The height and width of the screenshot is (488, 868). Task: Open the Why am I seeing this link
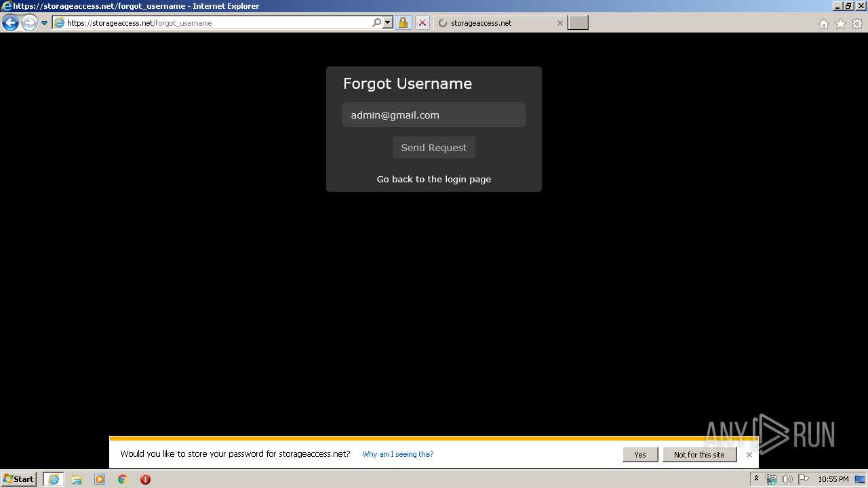pos(398,454)
